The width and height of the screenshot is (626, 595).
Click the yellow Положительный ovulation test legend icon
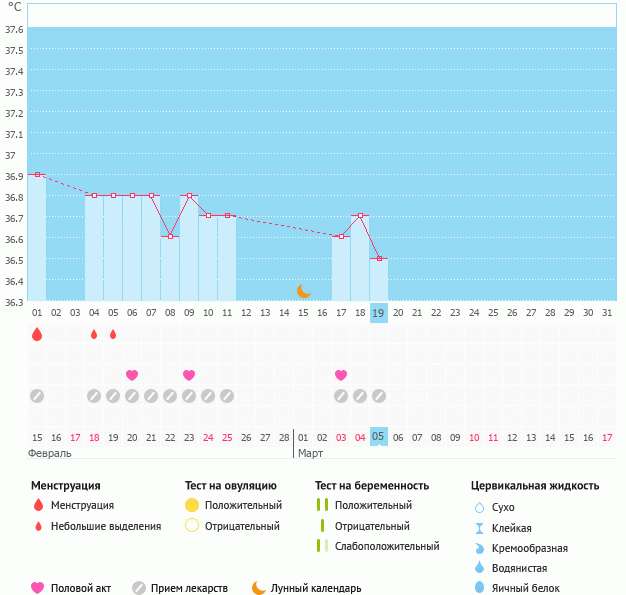coord(192,506)
